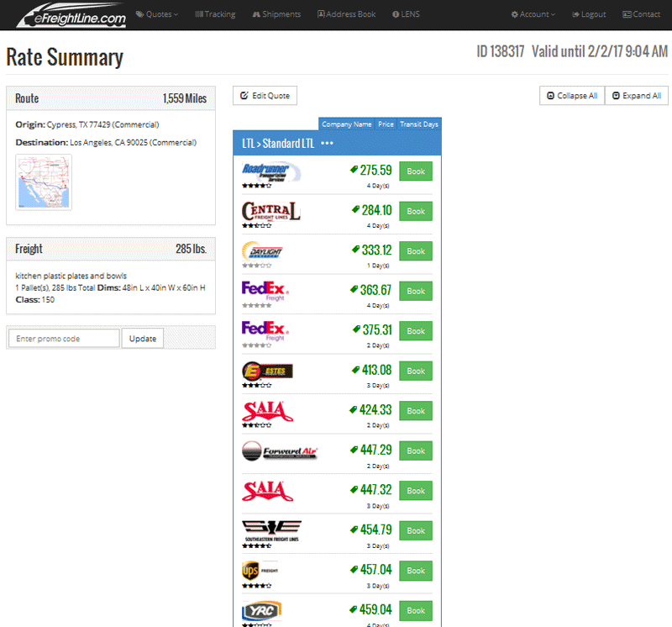Click the price tag icon beside 275.59
Image resolution: width=672 pixels, height=627 pixels.
click(x=354, y=170)
